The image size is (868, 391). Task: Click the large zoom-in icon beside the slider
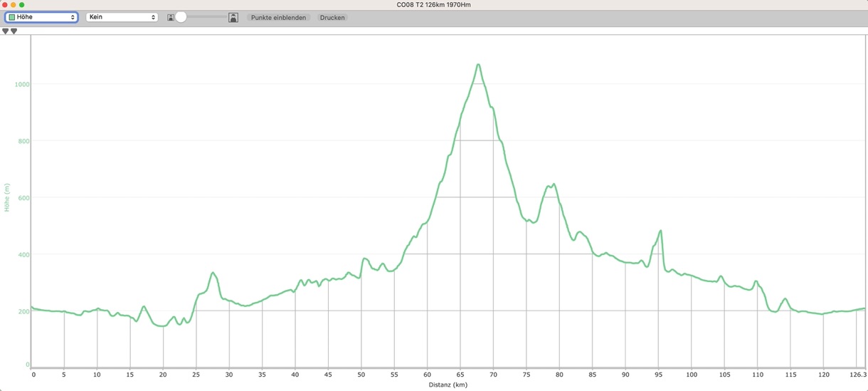pyautogui.click(x=233, y=18)
